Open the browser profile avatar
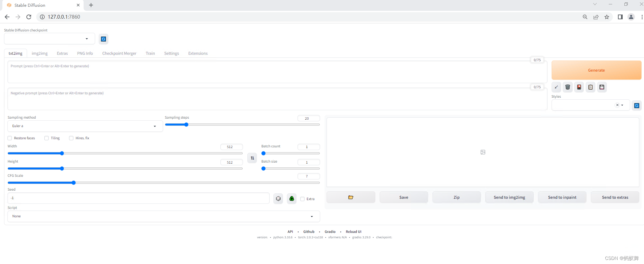The width and height of the screenshot is (644, 264). click(631, 17)
